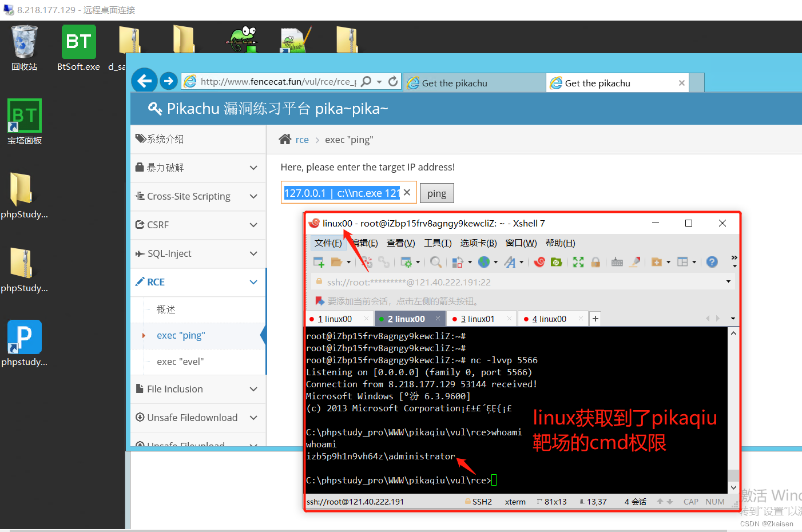Click the color scheme icon in Xshell toolbar
This screenshot has width=802, height=532.
pos(458,262)
